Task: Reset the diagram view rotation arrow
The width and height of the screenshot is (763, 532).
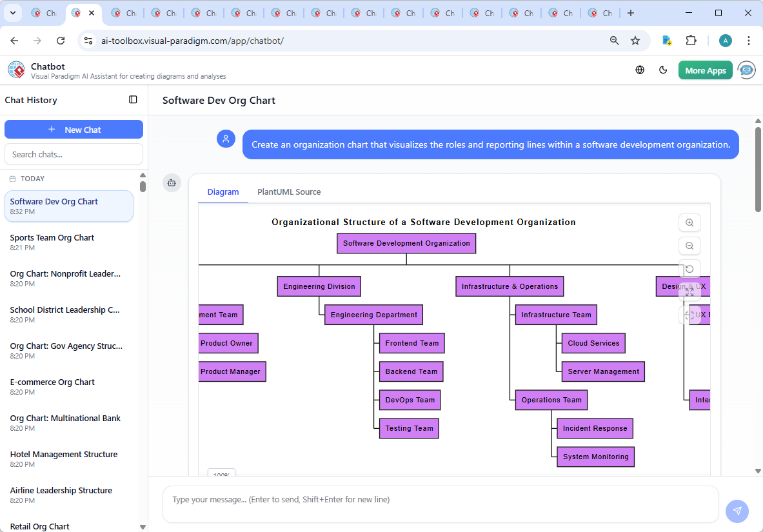Action: tap(689, 269)
